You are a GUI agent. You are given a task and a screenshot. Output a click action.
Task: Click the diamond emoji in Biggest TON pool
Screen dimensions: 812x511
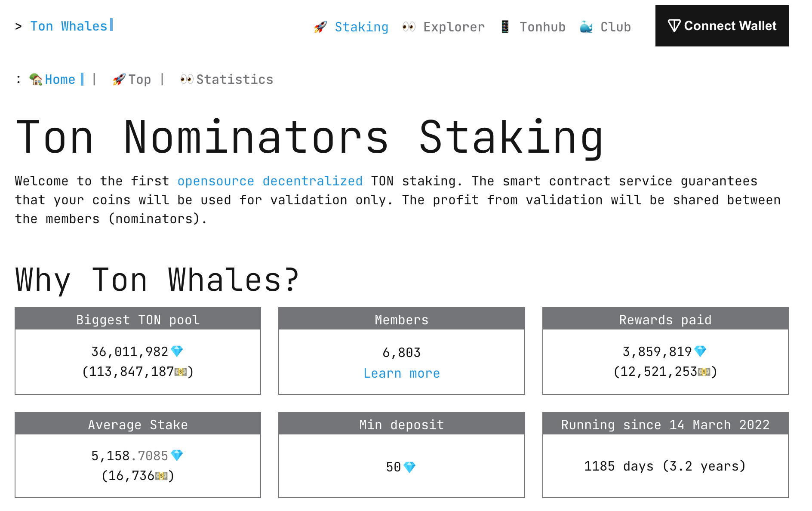pos(177,351)
